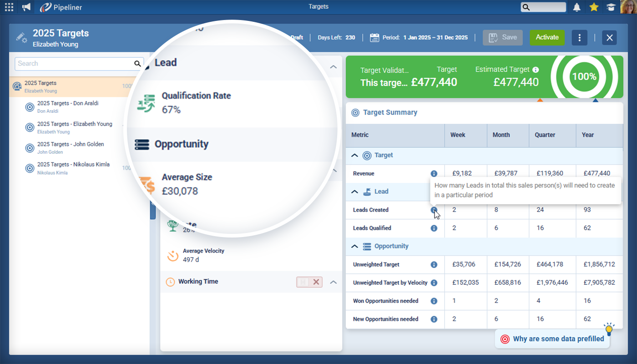Collapse the Opportunity group in summary table
This screenshot has width=637, height=364.
pos(354,246)
